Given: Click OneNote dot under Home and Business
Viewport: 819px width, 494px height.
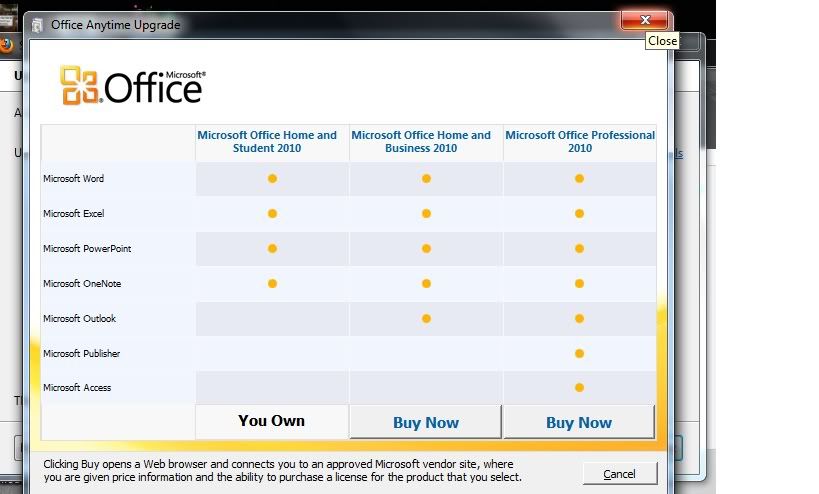Looking at the screenshot, I should tap(426, 284).
